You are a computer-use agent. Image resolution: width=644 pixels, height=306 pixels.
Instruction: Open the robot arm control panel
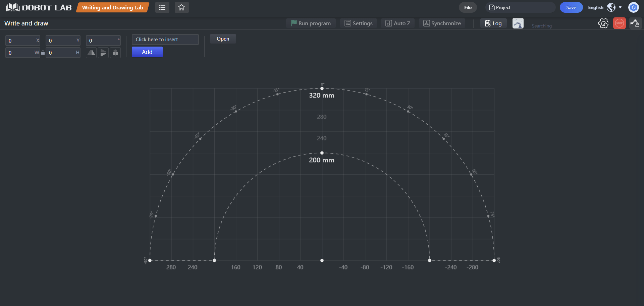(635, 23)
